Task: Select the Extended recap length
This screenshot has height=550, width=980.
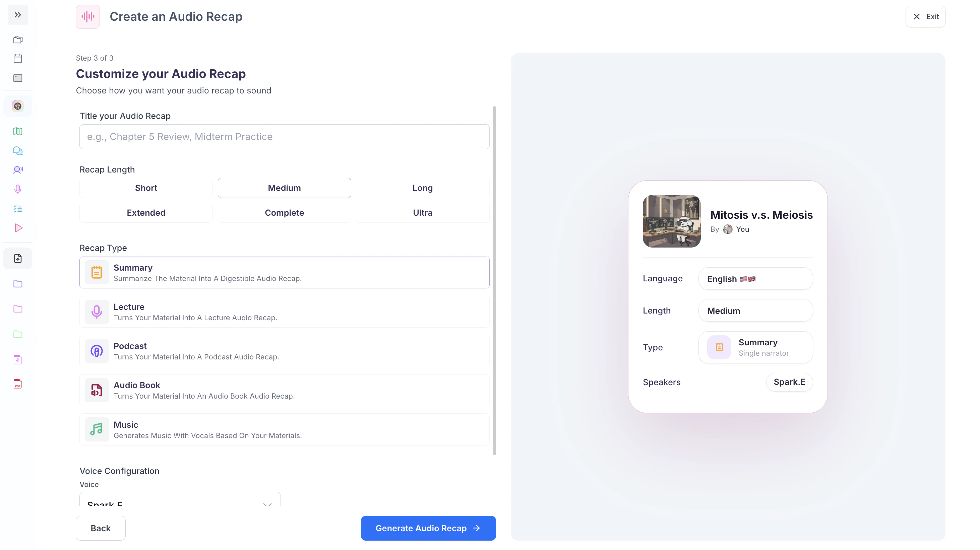Action: [x=146, y=212]
